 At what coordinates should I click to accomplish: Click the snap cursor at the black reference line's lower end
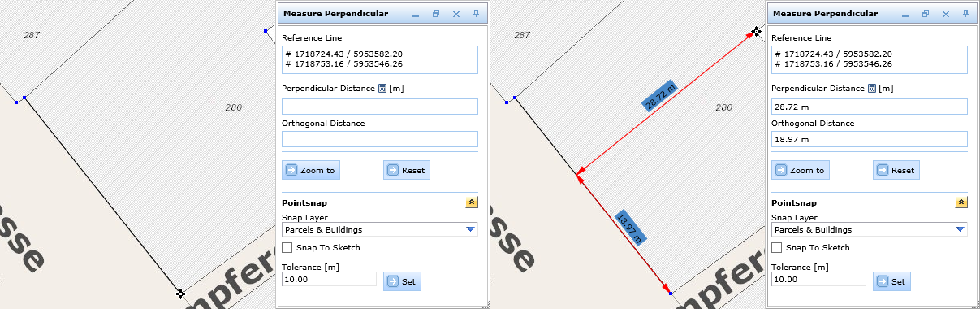point(180,294)
